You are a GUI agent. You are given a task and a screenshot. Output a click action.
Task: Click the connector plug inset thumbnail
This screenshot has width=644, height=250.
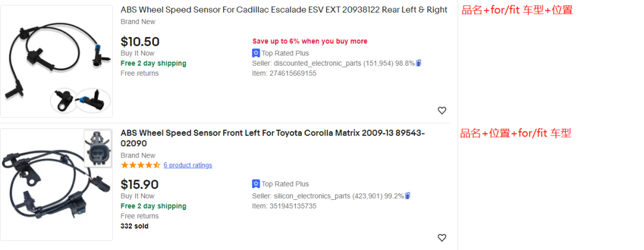click(x=98, y=149)
